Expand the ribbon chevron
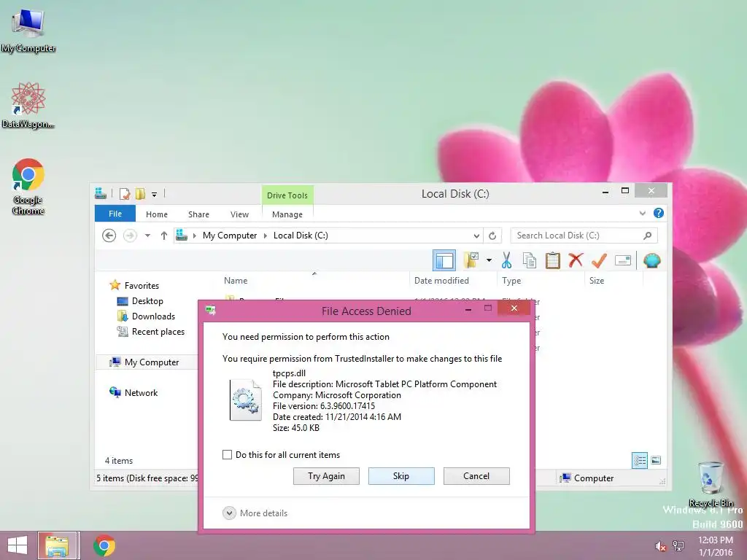Screen dimensions: 747x560 pyautogui.click(x=642, y=214)
